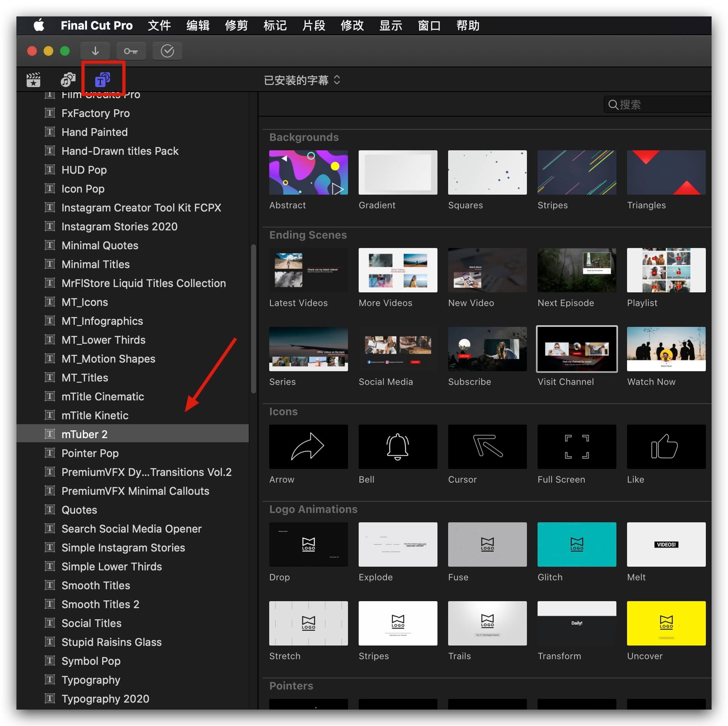The width and height of the screenshot is (728, 726).
Task: Select MT_Lower Thirds category
Action: coord(133,340)
